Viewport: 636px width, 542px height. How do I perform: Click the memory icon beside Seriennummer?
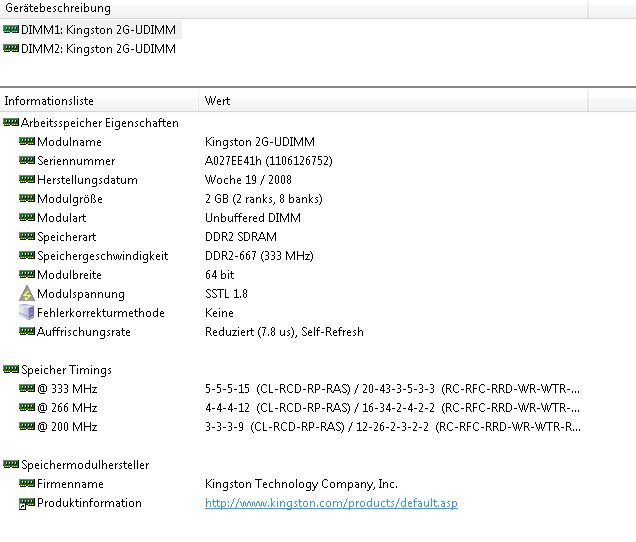pyautogui.click(x=27, y=160)
